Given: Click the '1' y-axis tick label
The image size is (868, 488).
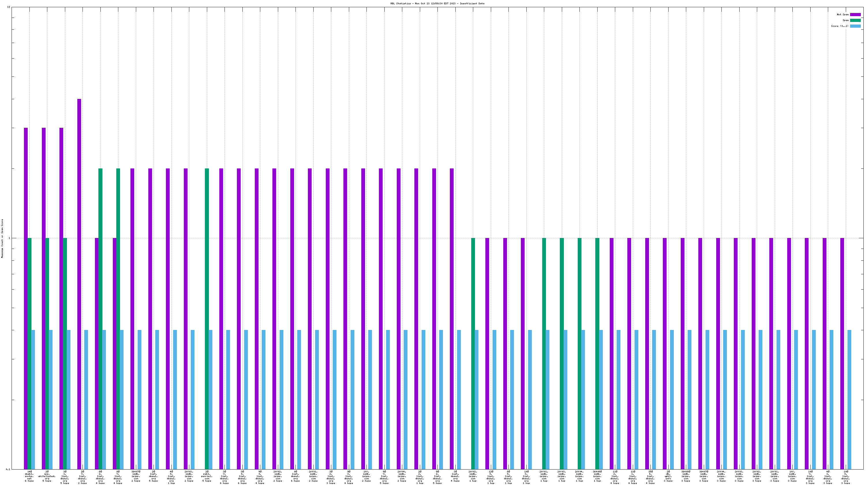Looking at the screenshot, I should click(9, 238).
